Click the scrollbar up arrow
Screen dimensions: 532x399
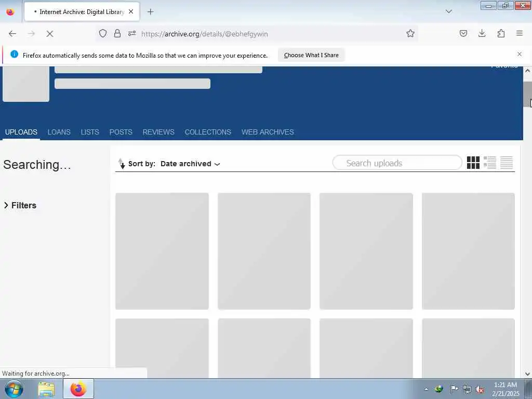click(527, 71)
